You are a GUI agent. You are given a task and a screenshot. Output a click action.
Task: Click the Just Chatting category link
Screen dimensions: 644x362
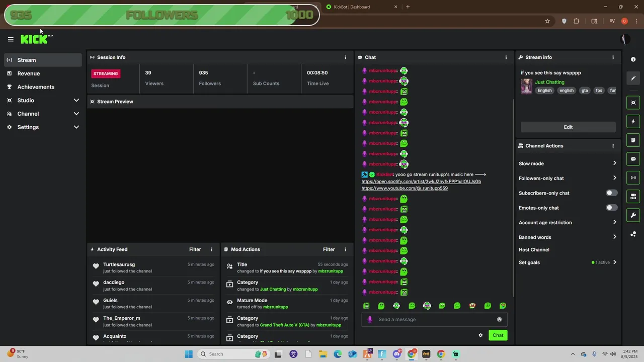click(x=549, y=82)
